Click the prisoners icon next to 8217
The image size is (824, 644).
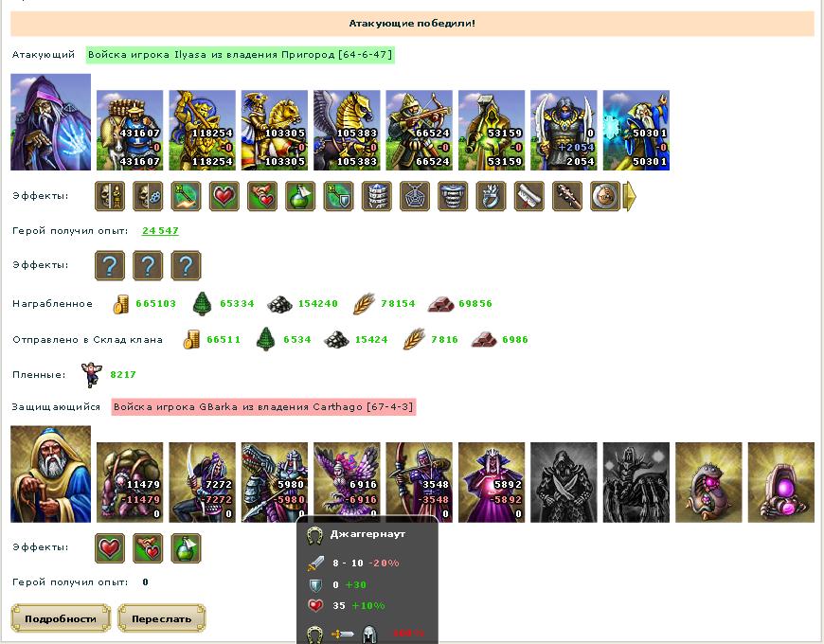[92, 374]
